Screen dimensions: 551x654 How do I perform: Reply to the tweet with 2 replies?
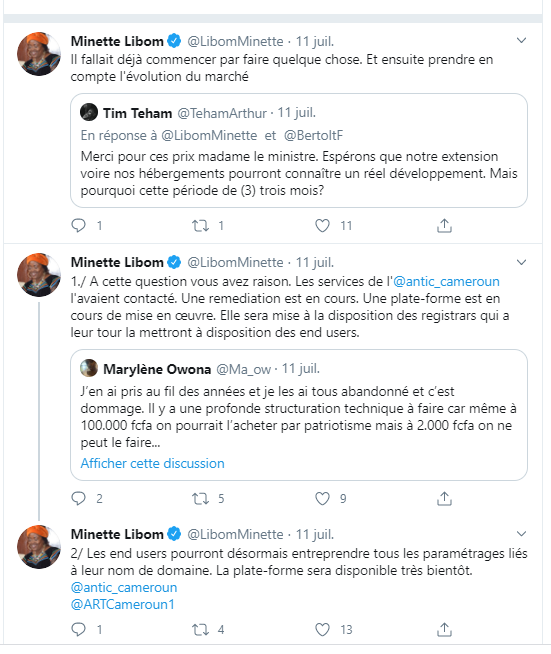click(78, 498)
